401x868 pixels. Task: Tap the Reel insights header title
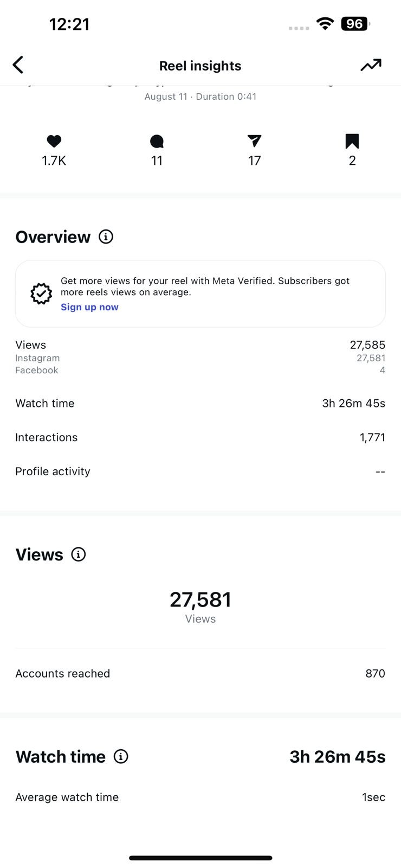tap(200, 66)
